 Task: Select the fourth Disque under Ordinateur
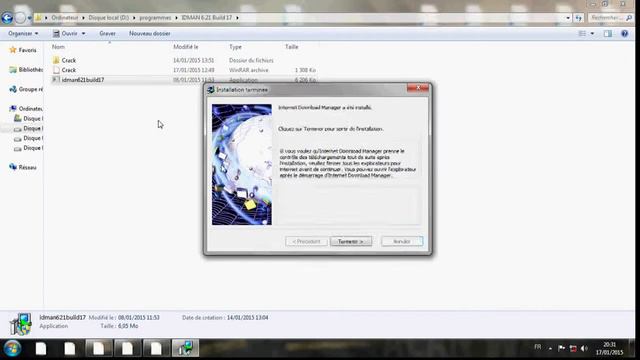[x=33, y=148]
